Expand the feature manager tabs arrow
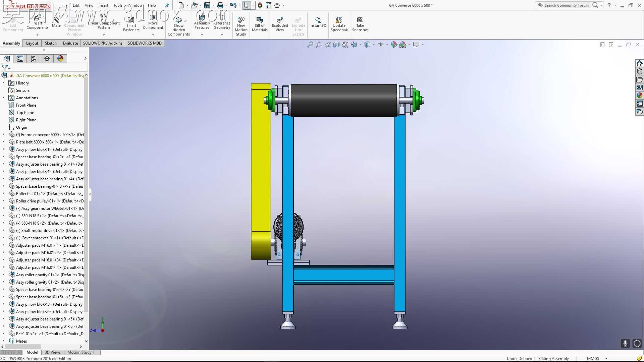 coord(85,58)
